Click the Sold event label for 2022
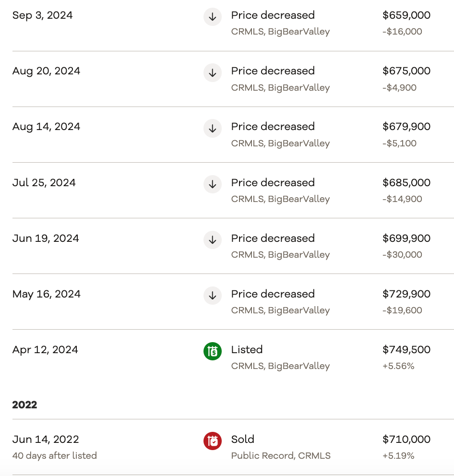Viewport: 454px width, 476px height. [x=242, y=439]
